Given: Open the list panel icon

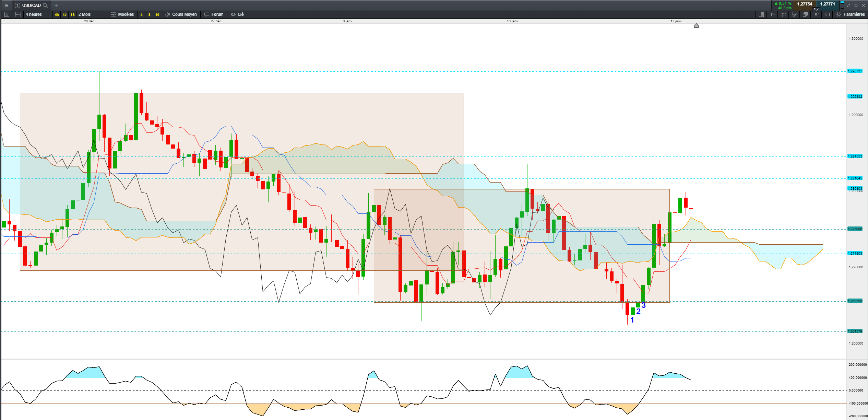Looking at the screenshot, I should [x=7, y=14].
